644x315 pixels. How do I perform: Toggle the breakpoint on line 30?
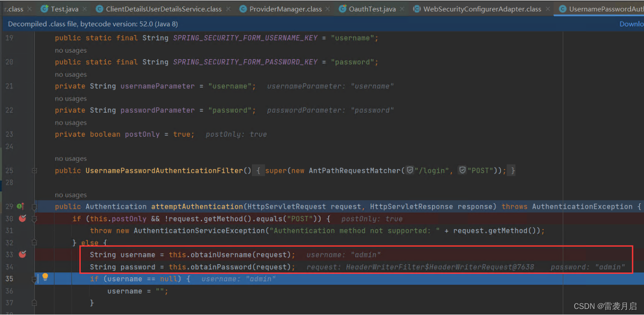point(22,218)
